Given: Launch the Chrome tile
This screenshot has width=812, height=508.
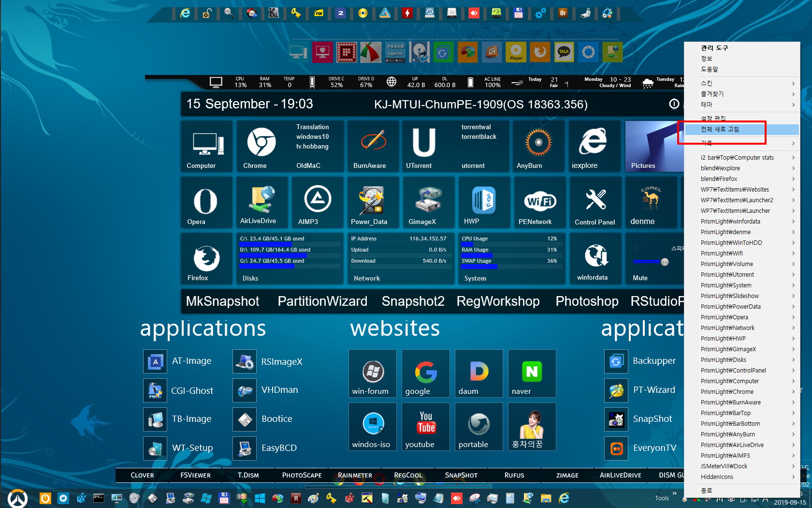Looking at the screenshot, I should pyautogui.click(x=261, y=146).
